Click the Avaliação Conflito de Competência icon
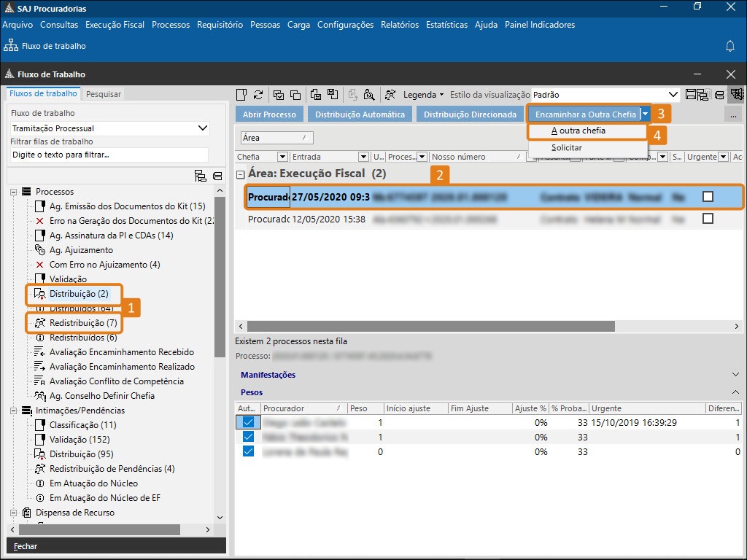This screenshot has height=560, width=747. [x=40, y=381]
